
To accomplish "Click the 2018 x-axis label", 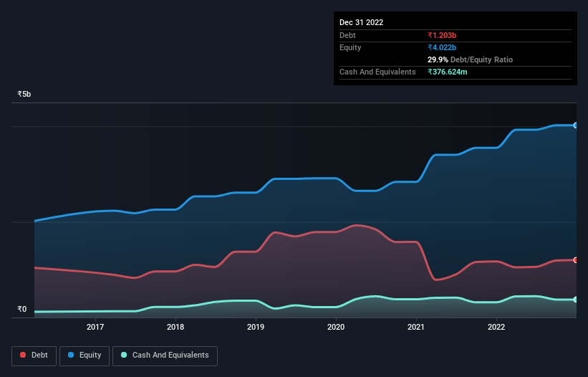I will pyautogui.click(x=175, y=327).
